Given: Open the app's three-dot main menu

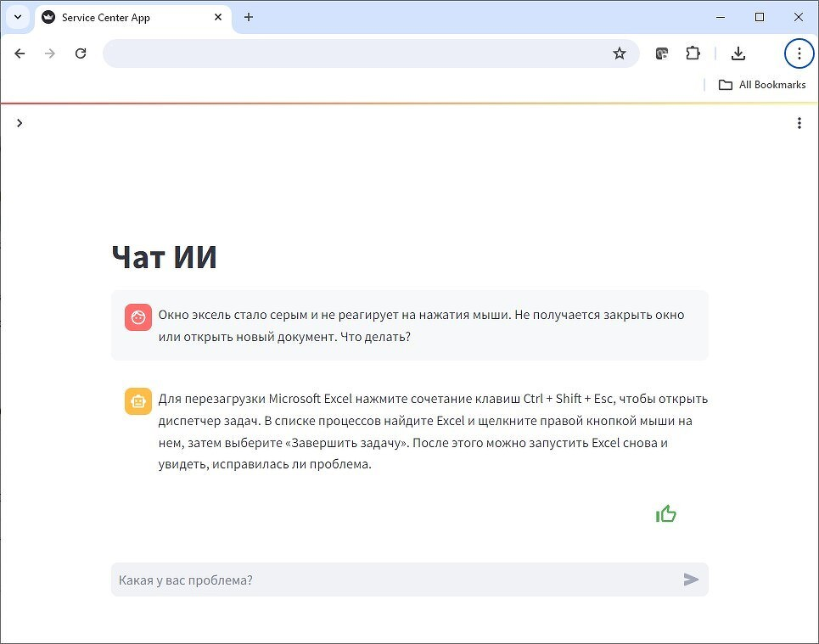Looking at the screenshot, I should click(799, 123).
